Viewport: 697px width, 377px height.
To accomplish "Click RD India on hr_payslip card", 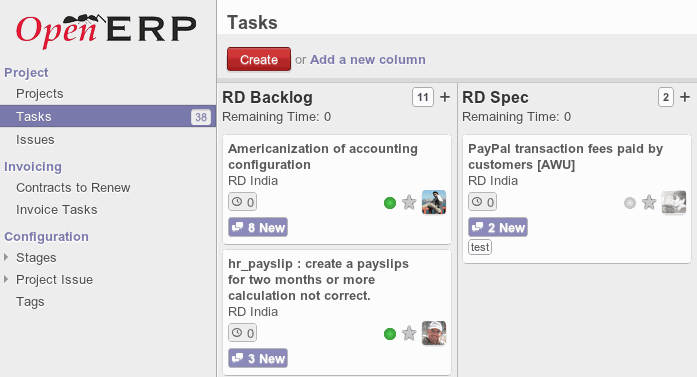I will (253, 312).
